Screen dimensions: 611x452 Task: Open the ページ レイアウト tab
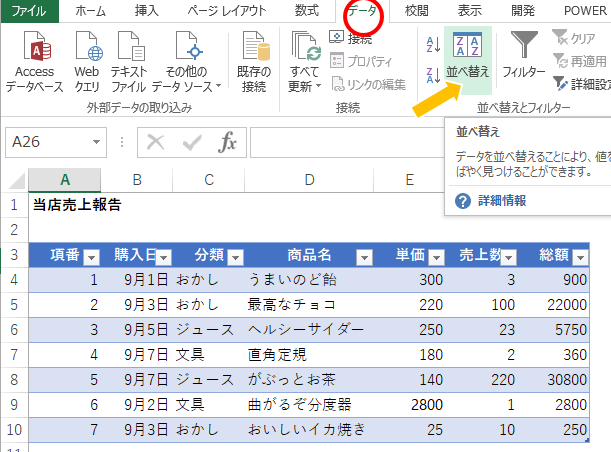227,11
